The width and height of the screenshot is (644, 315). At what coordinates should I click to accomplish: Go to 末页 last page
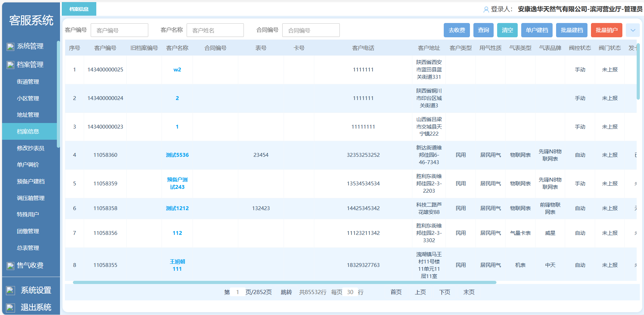pos(469,292)
